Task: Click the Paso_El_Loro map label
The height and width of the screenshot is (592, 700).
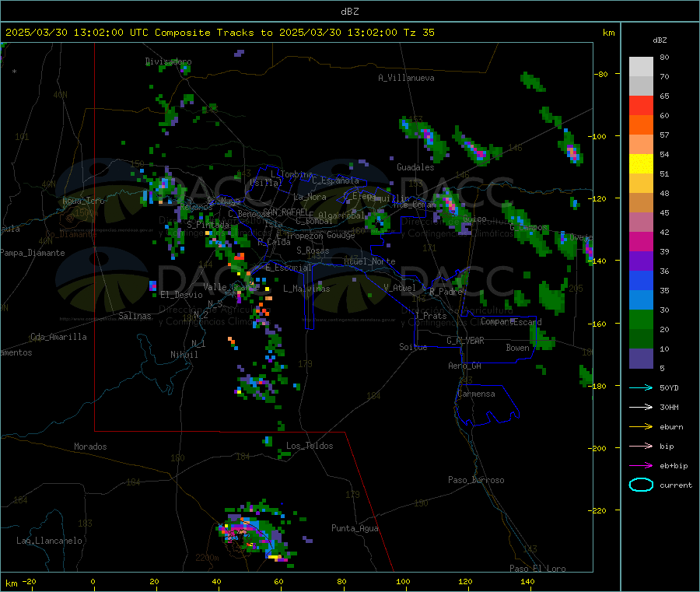Action: tap(537, 569)
